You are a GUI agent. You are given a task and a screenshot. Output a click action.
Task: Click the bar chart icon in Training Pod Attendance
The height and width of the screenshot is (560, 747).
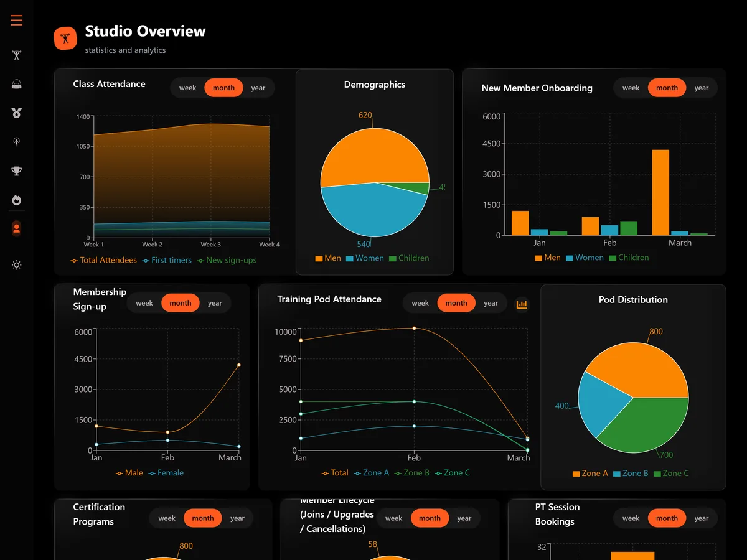point(522,304)
